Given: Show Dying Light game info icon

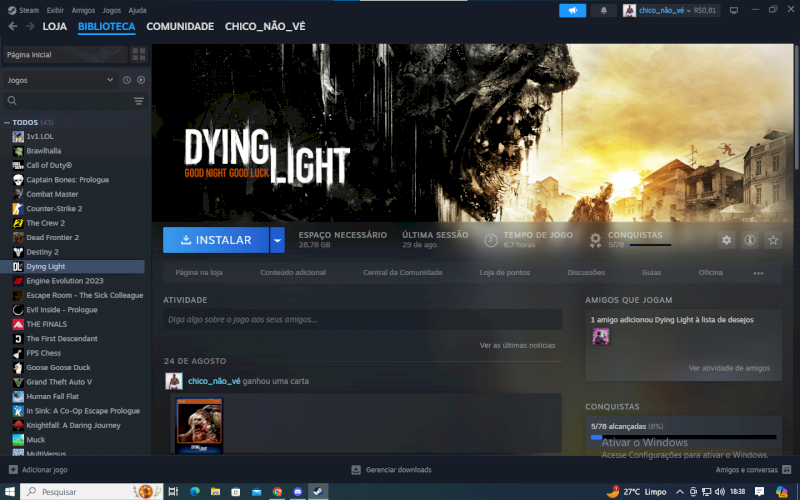Looking at the screenshot, I should (x=750, y=240).
